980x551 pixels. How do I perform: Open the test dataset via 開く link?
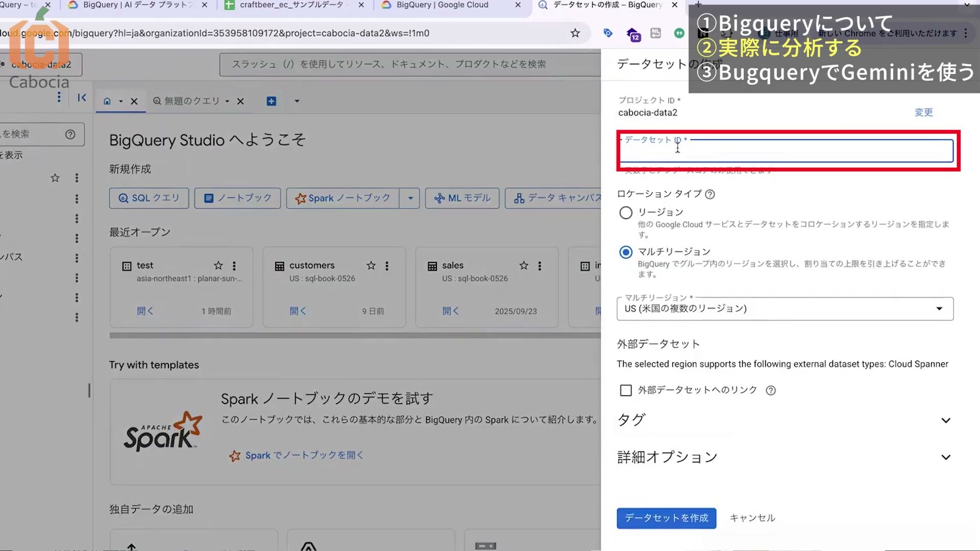click(x=145, y=311)
